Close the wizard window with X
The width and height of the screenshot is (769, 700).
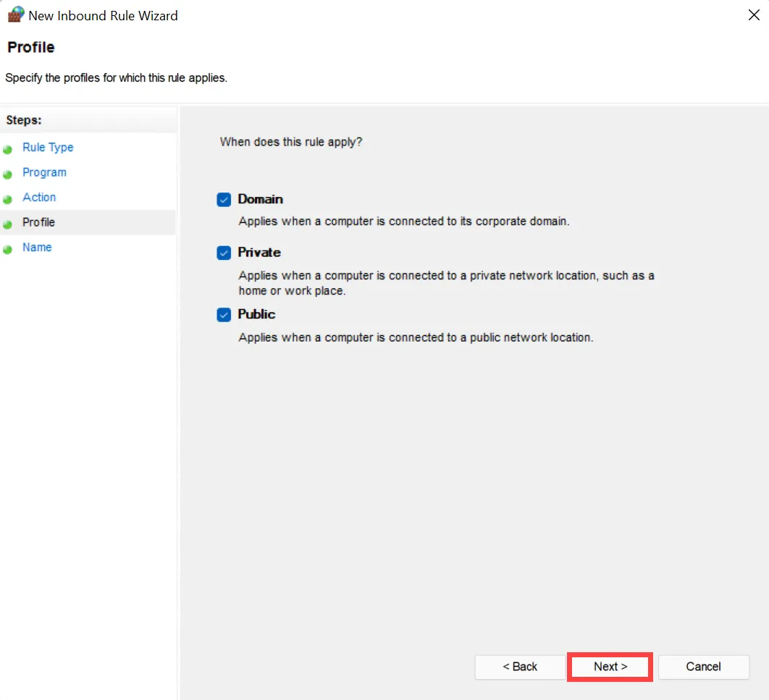(754, 15)
